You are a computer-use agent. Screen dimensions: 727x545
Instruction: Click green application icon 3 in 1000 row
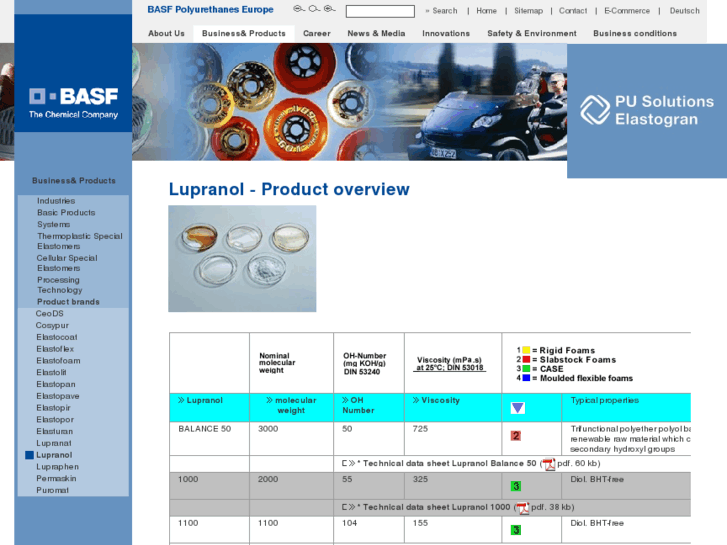tap(516, 486)
